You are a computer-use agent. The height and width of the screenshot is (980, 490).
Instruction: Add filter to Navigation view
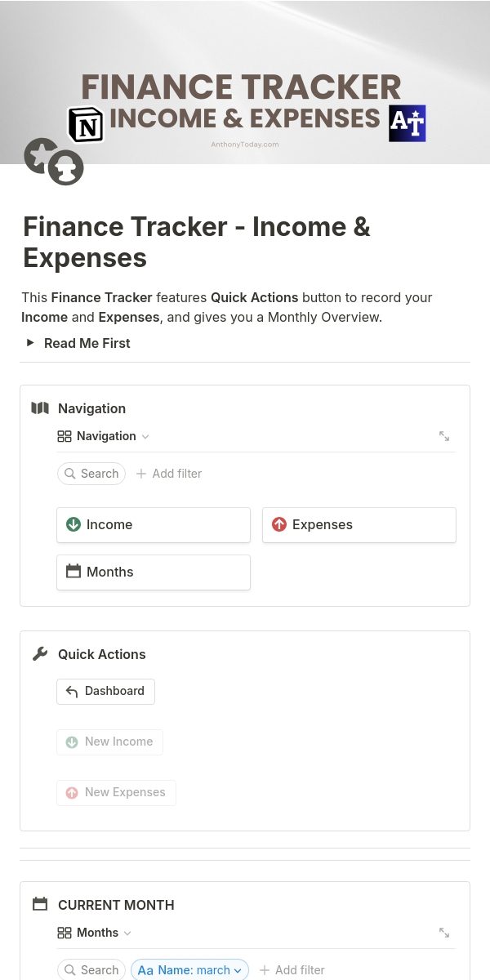pos(168,474)
